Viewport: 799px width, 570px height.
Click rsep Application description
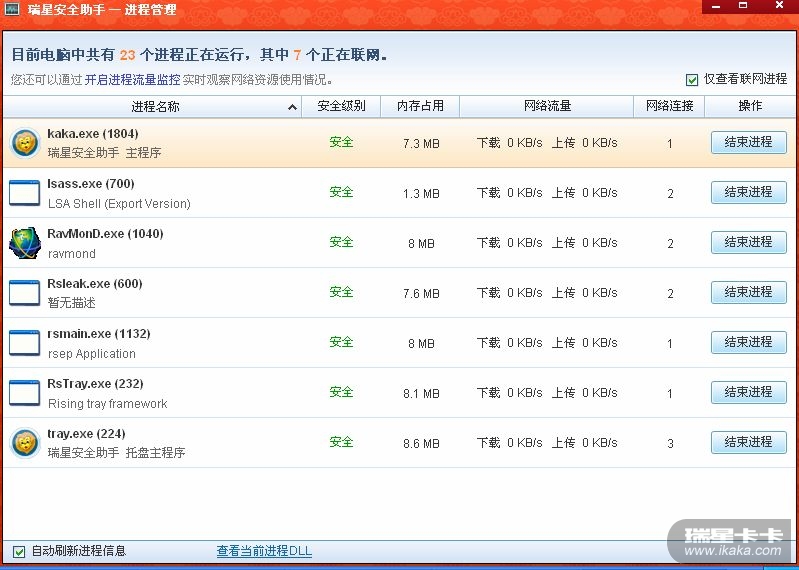[92, 354]
